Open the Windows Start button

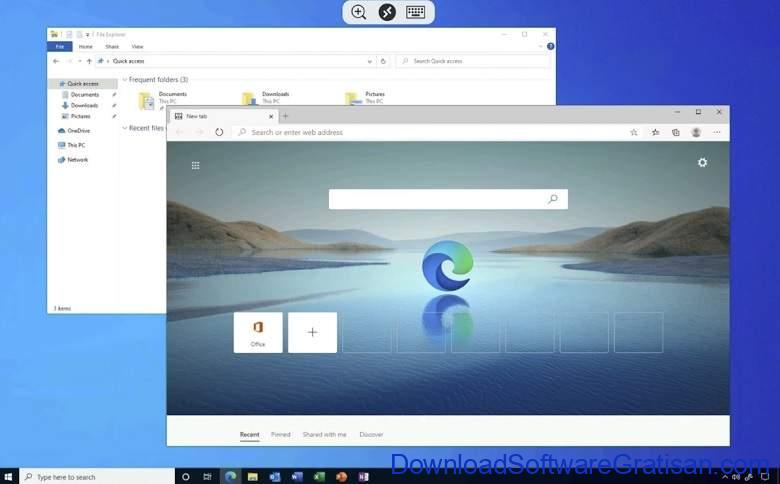tap(9, 477)
